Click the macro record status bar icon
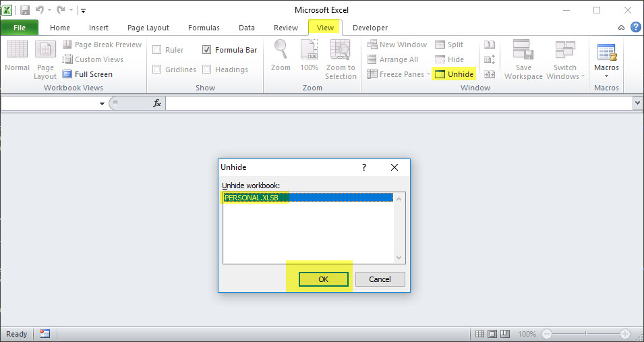Image resolution: width=644 pixels, height=342 pixels. (45, 334)
